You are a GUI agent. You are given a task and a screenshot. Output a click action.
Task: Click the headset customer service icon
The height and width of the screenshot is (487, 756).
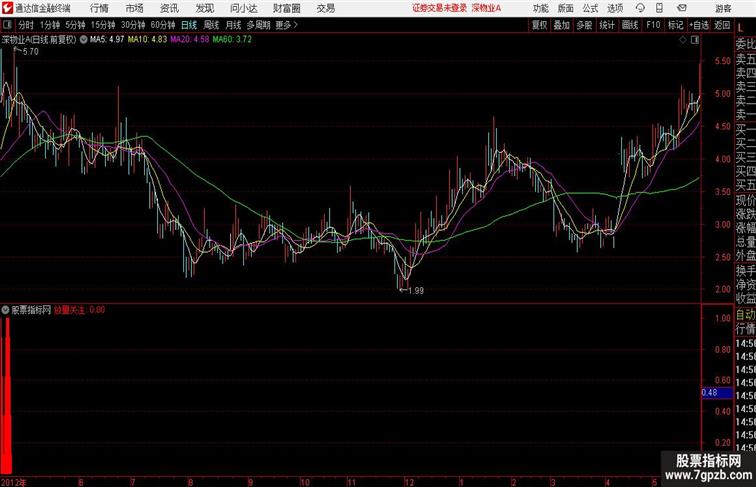[640, 8]
